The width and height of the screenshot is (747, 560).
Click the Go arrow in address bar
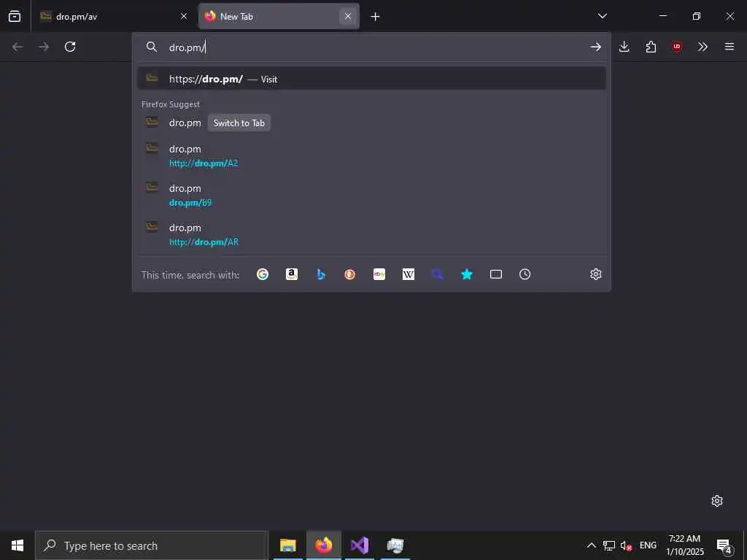[x=595, y=47]
